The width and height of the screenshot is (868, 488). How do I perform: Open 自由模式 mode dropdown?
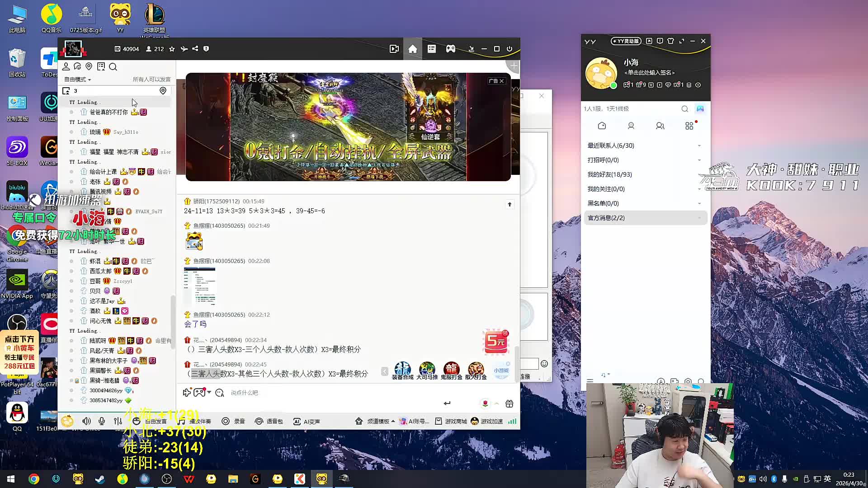tap(78, 80)
